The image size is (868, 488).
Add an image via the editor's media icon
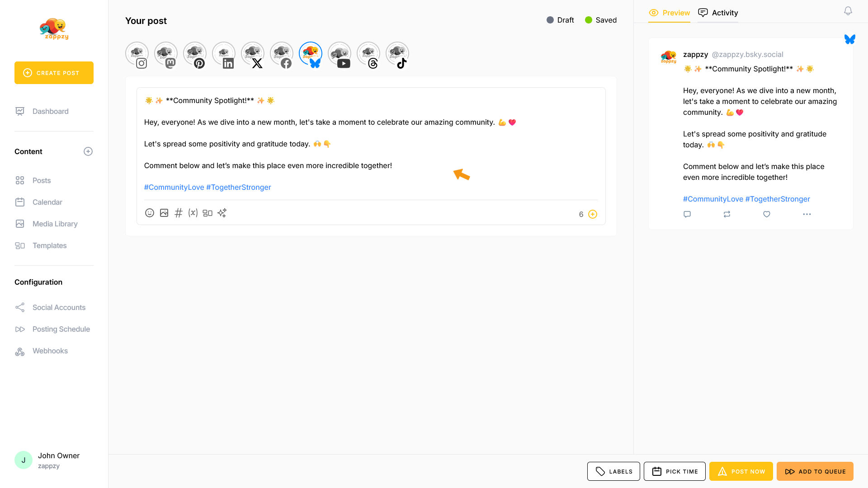pos(164,213)
